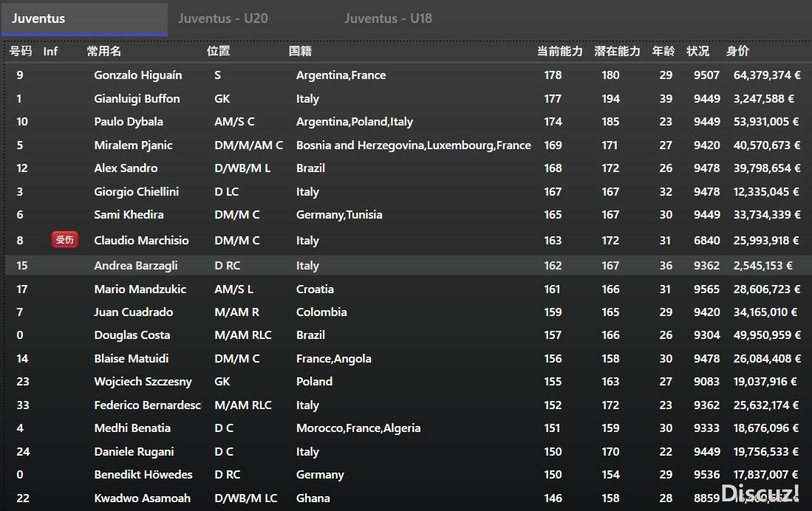812x511 pixels.
Task: Select player Paulo Dybala
Action: [x=129, y=122]
